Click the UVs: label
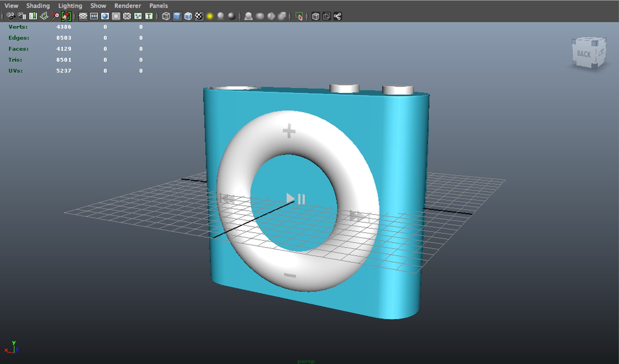The height and width of the screenshot is (364, 619). coord(15,71)
